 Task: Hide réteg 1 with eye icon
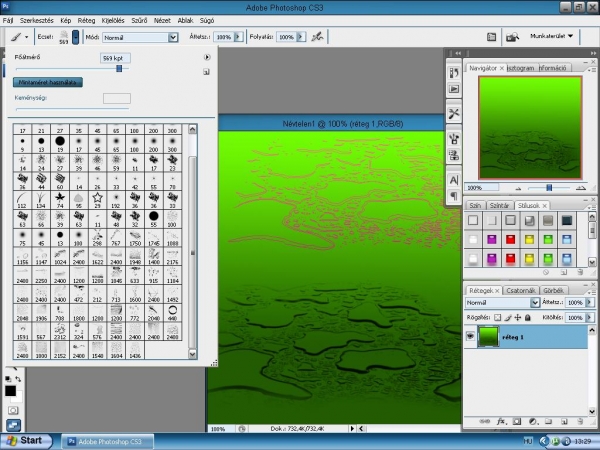tap(470, 336)
